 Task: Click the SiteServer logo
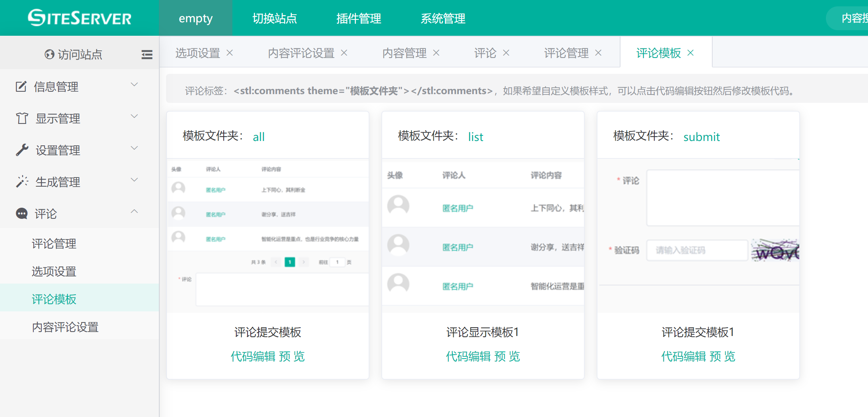[x=79, y=18]
